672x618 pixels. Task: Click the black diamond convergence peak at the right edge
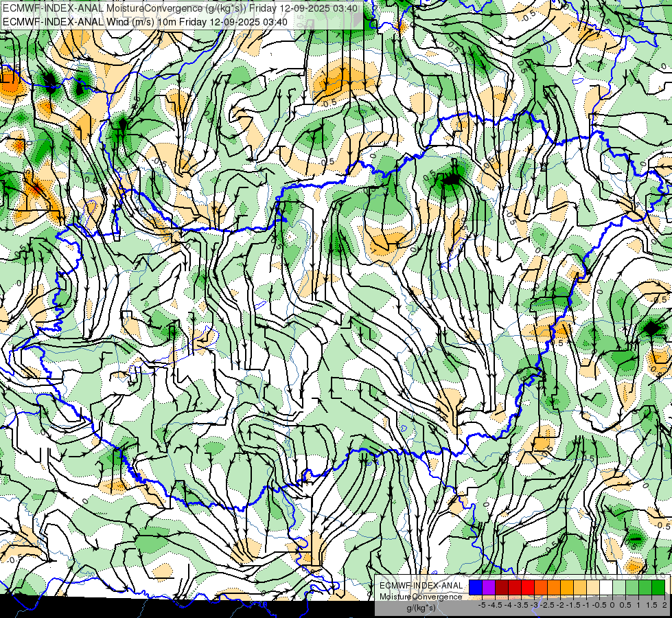652,328
